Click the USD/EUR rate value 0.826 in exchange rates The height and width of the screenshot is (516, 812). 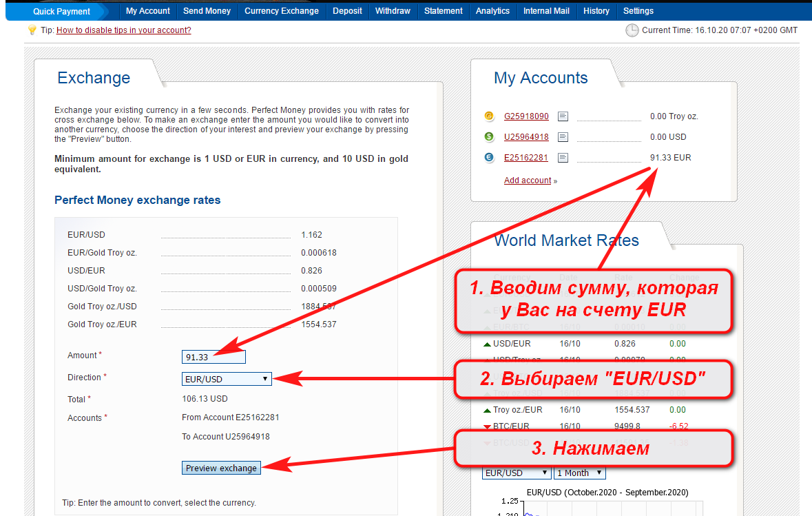(312, 271)
